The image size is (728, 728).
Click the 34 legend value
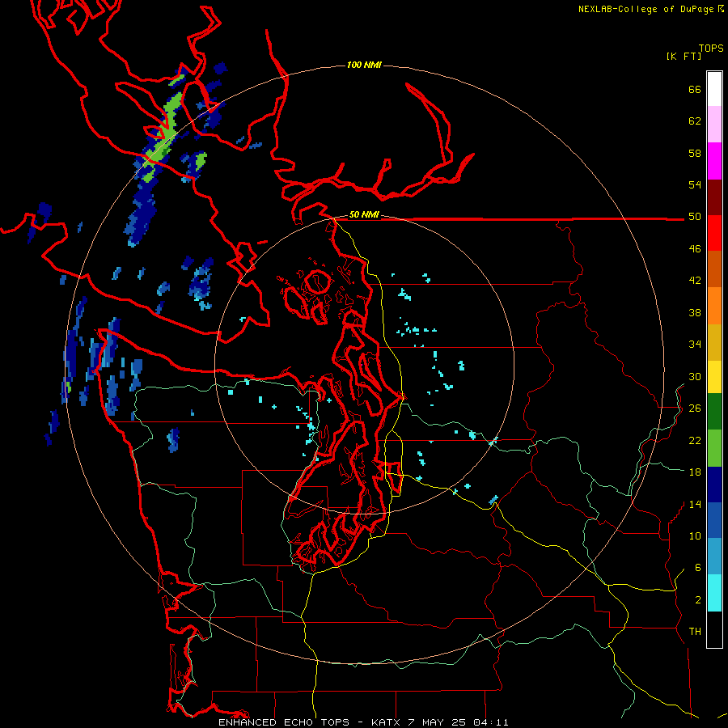pos(695,345)
